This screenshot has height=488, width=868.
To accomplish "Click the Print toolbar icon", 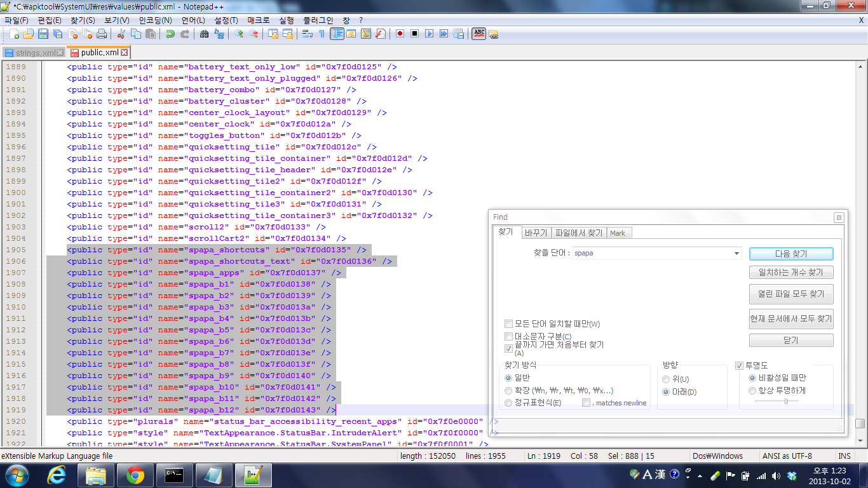I will click(x=102, y=34).
